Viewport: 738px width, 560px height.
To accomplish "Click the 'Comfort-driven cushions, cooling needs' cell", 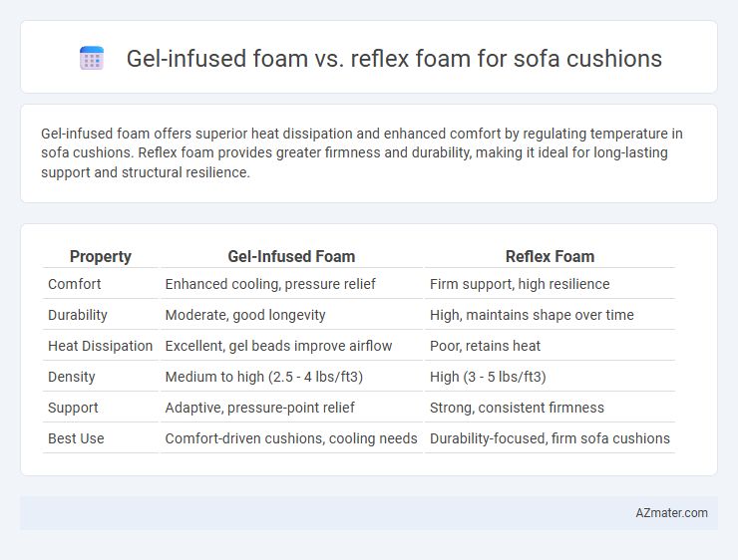I will (x=291, y=438).
